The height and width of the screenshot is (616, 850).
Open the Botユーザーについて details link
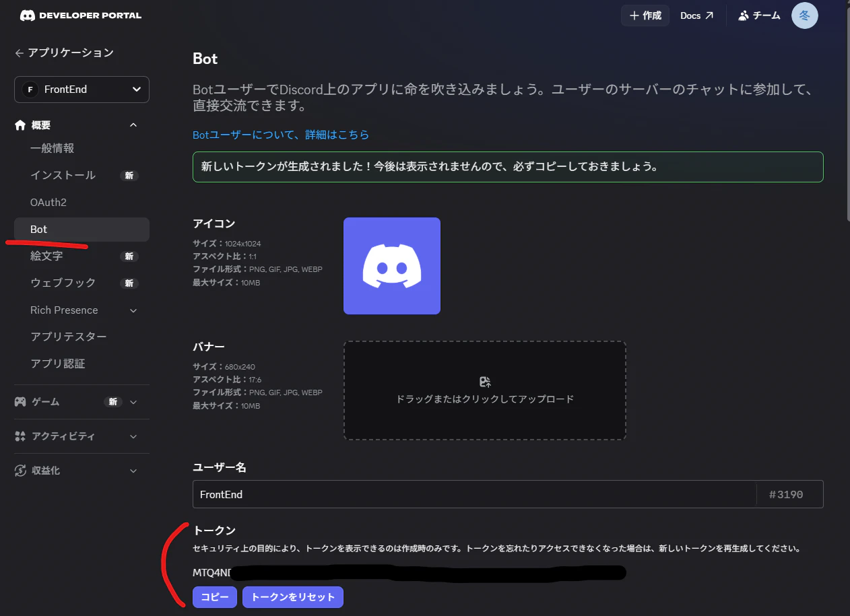pyautogui.click(x=281, y=135)
